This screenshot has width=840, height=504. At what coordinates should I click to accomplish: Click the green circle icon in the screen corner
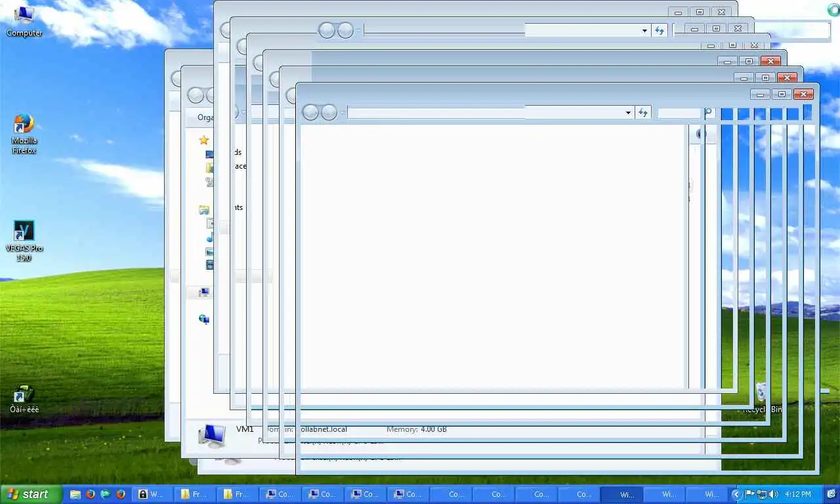tap(833, 10)
